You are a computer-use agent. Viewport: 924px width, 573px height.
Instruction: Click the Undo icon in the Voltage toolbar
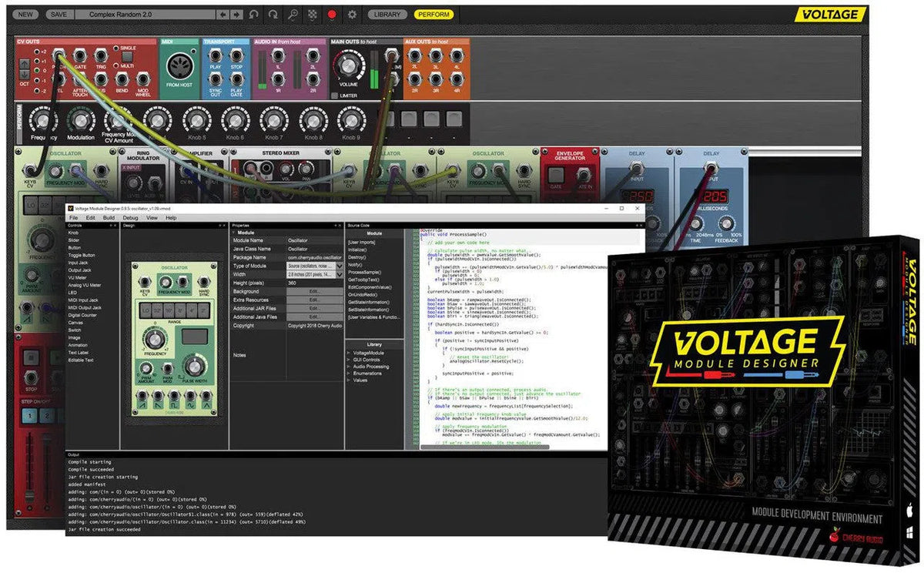(x=252, y=14)
